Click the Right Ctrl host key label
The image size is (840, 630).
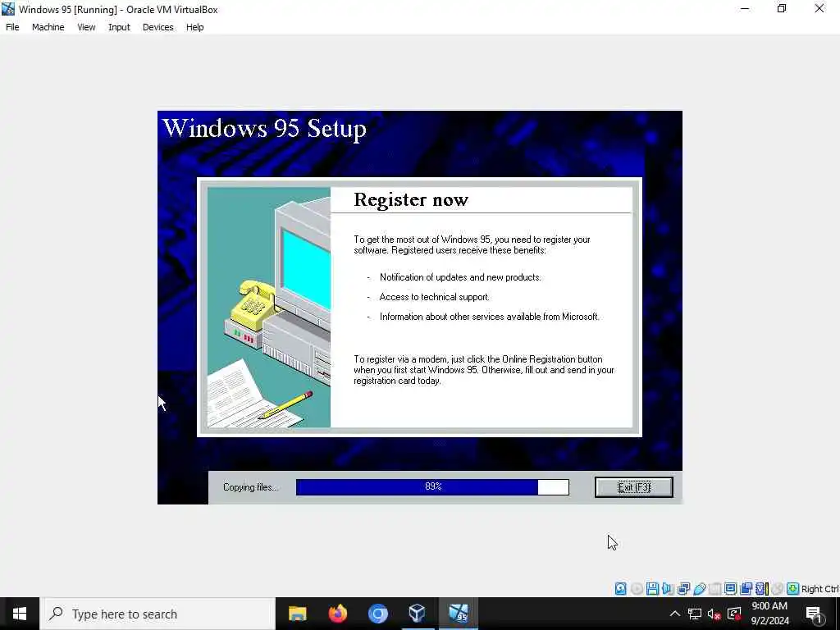(819, 589)
